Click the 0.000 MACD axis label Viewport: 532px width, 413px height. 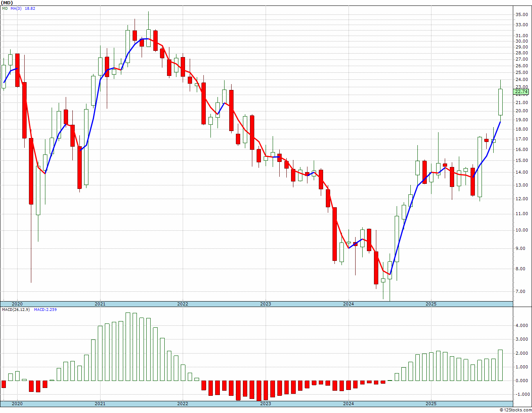(523, 381)
